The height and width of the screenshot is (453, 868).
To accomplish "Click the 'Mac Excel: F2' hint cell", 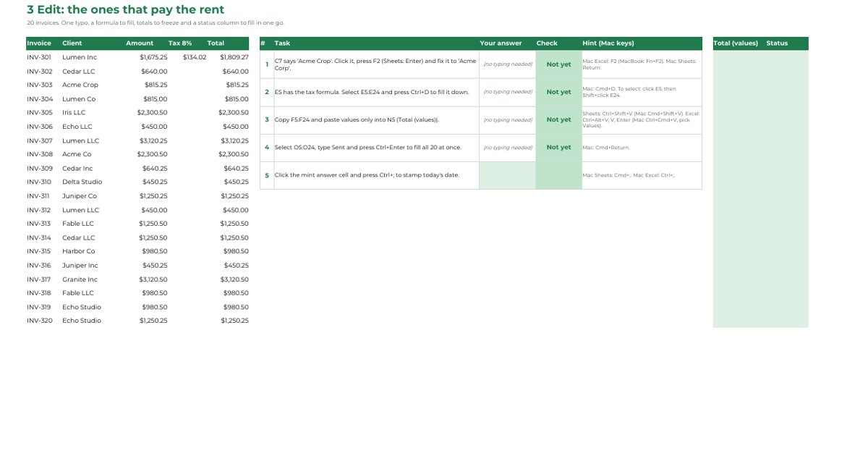I will click(642, 64).
